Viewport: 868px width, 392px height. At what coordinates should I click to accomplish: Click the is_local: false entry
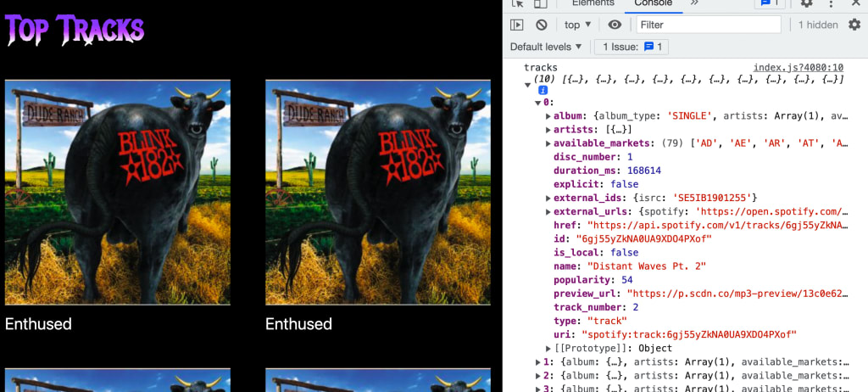596,252
